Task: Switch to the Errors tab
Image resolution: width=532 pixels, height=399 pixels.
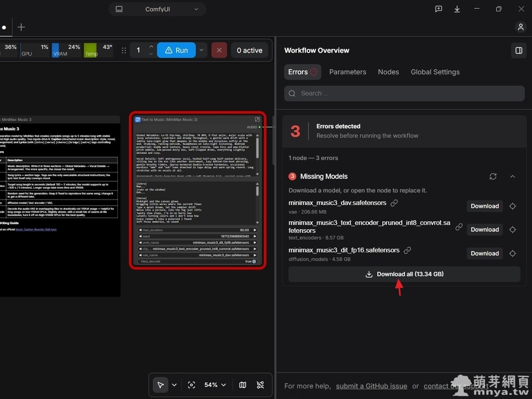Action: click(302, 72)
